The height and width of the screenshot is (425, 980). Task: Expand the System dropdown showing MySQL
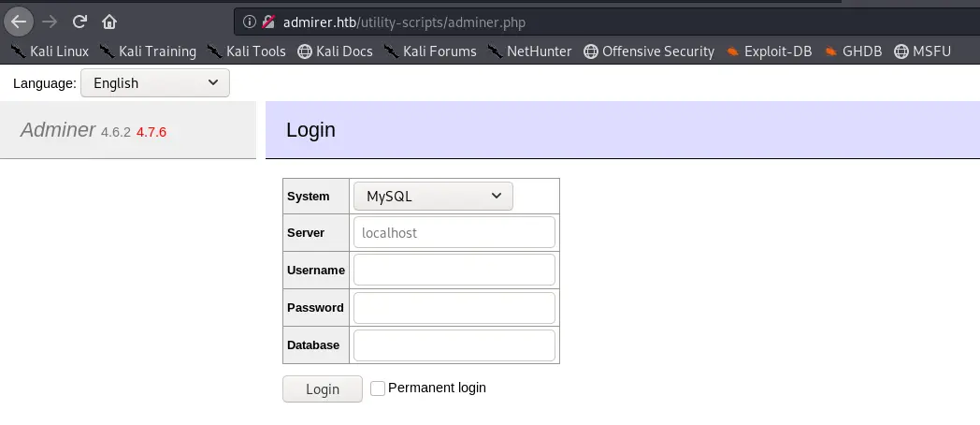tap(433, 196)
